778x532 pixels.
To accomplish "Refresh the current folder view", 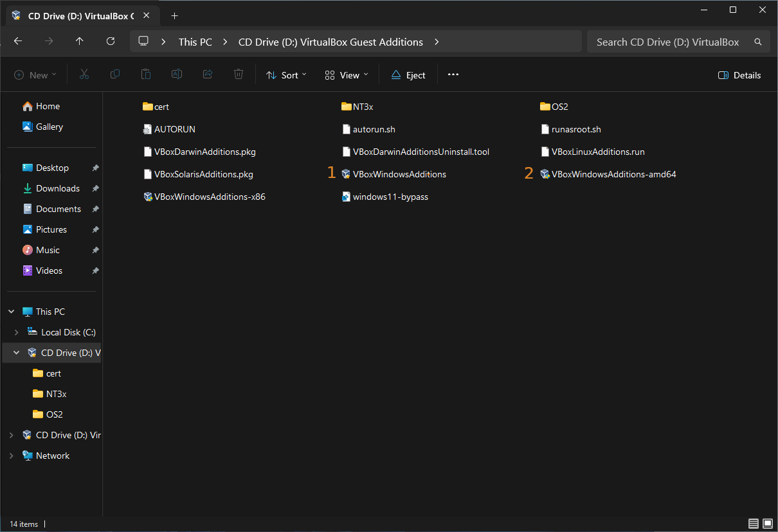I will pyautogui.click(x=111, y=41).
